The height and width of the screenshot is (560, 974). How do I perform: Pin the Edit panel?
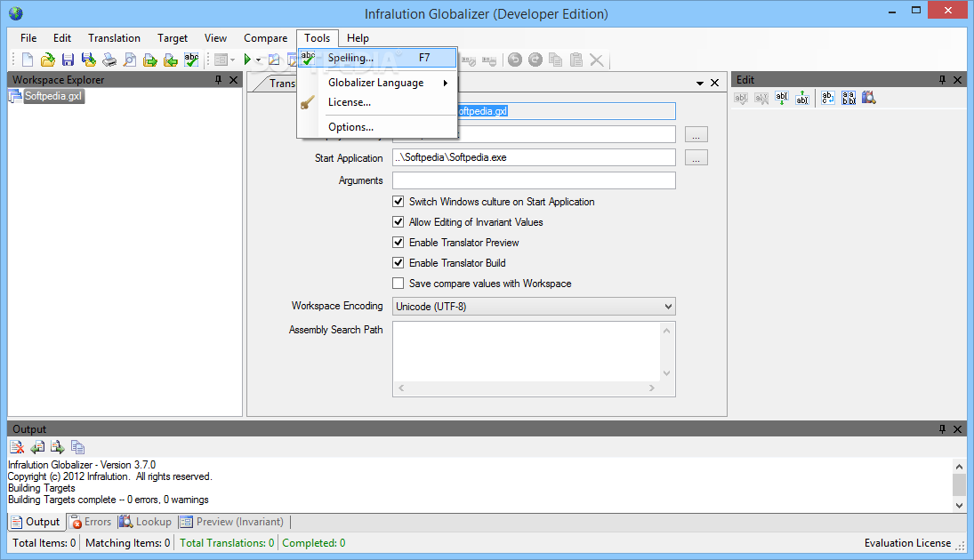(x=942, y=79)
